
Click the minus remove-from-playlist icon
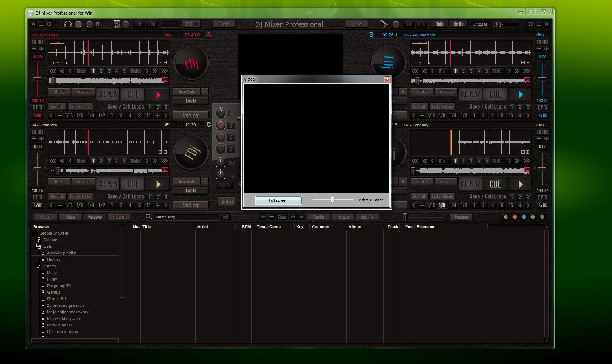271,217
